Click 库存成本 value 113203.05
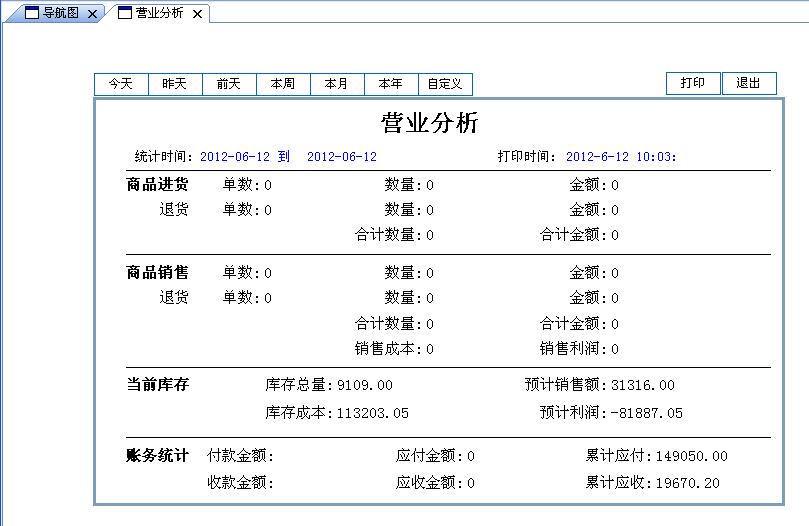 coord(373,413)
